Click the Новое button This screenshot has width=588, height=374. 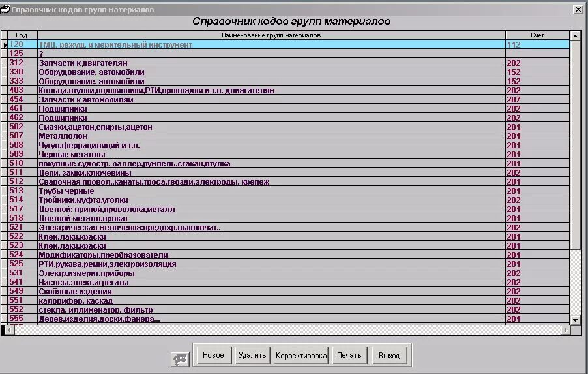[x=213, y=355]
